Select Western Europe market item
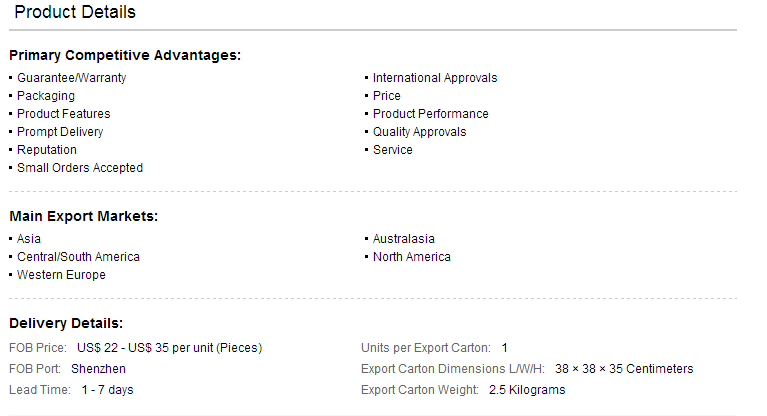 61,275
